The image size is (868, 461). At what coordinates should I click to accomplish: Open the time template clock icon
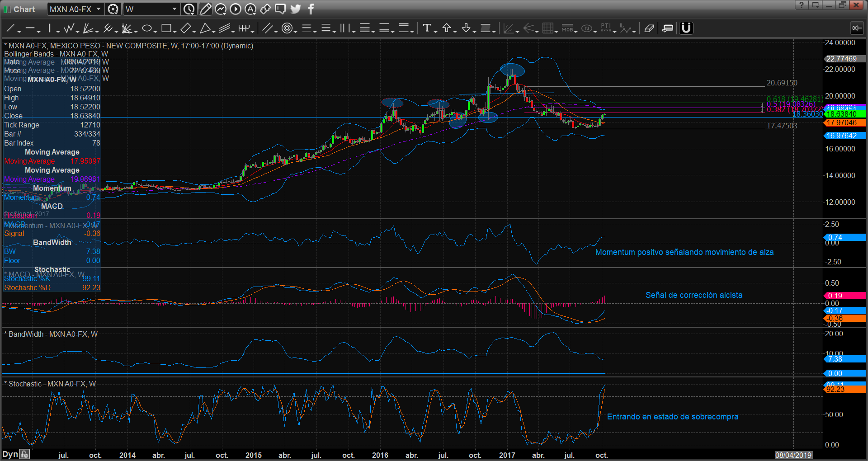coord(189,9)
